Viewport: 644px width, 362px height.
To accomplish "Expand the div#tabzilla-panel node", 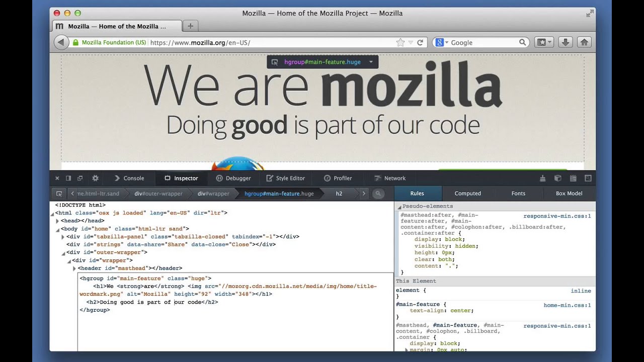I will pos(63,237).
